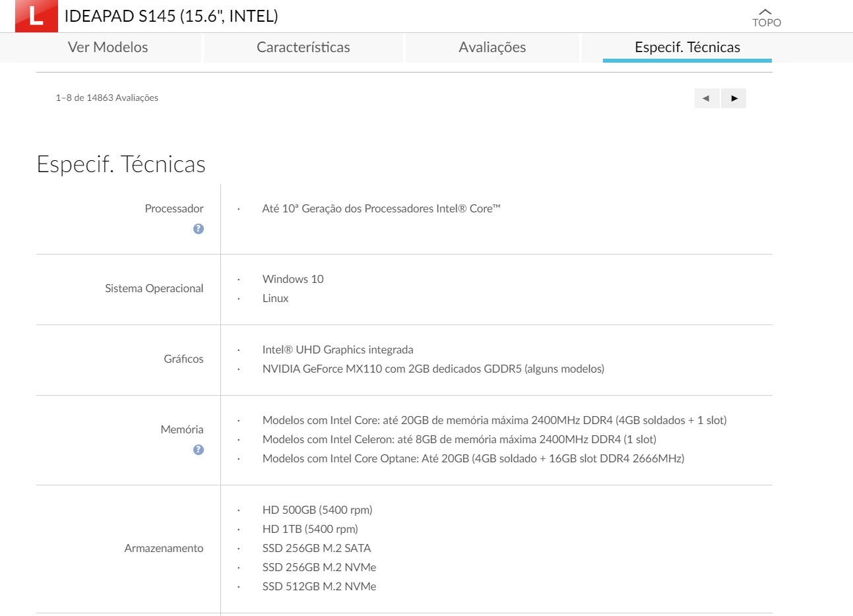Click the '1–8 de 14863 Avaliações' text
The height and width of the screenshot is (616, 853).
pos(107,98)
